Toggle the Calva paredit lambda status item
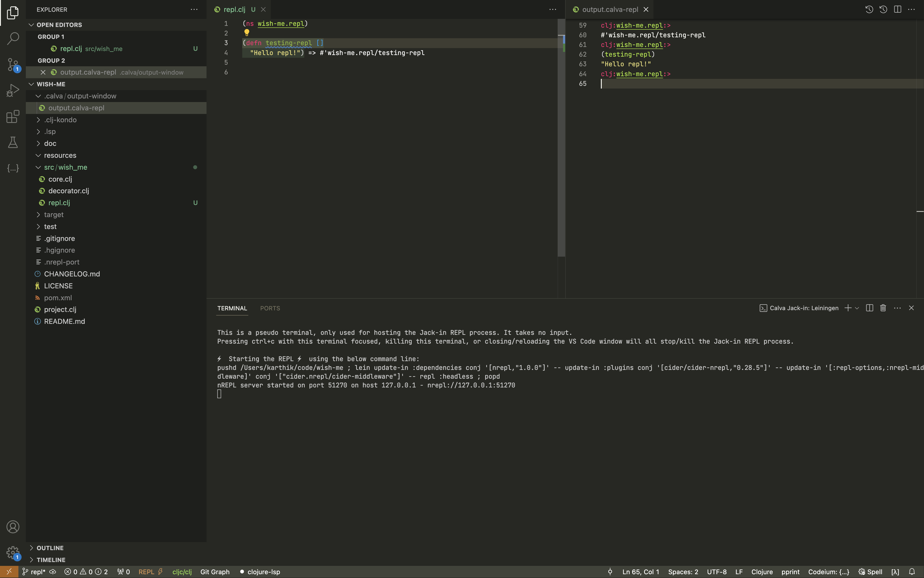The height and width of the screenshot is (578, 924). (895, 572)
